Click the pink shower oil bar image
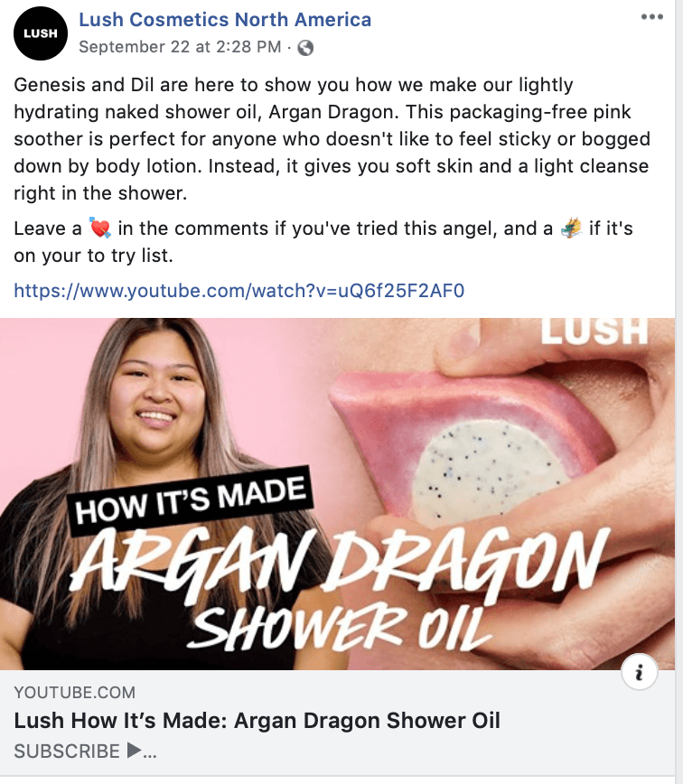683x784 pixels. coord(470,450)
